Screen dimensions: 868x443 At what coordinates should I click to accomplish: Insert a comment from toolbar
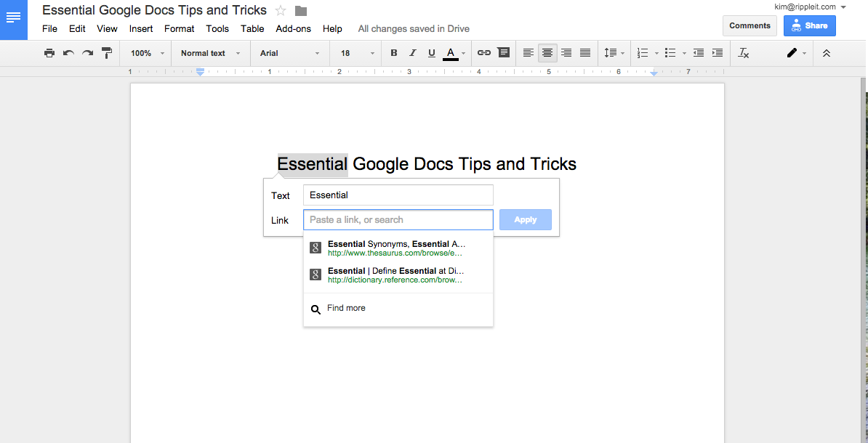503,53
